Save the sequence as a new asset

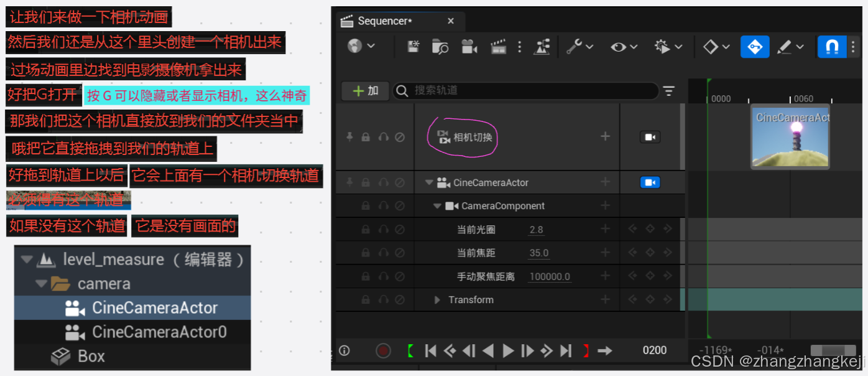[413, 46]
